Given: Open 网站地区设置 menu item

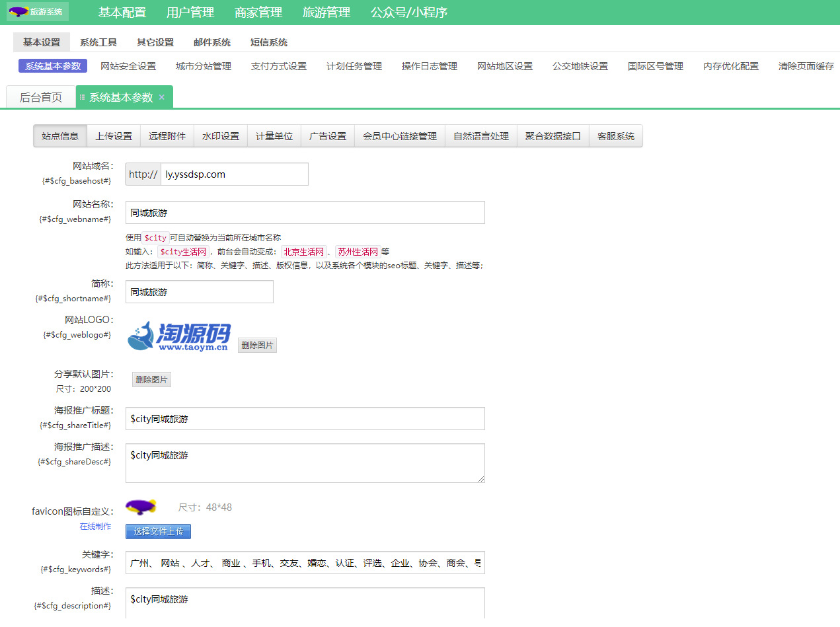Looking at the screenshot, I should pyautogui.click(x=505, y=66).
